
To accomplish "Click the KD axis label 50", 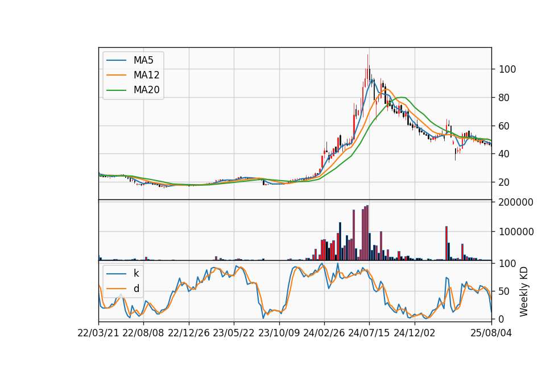I will point(504,291).
